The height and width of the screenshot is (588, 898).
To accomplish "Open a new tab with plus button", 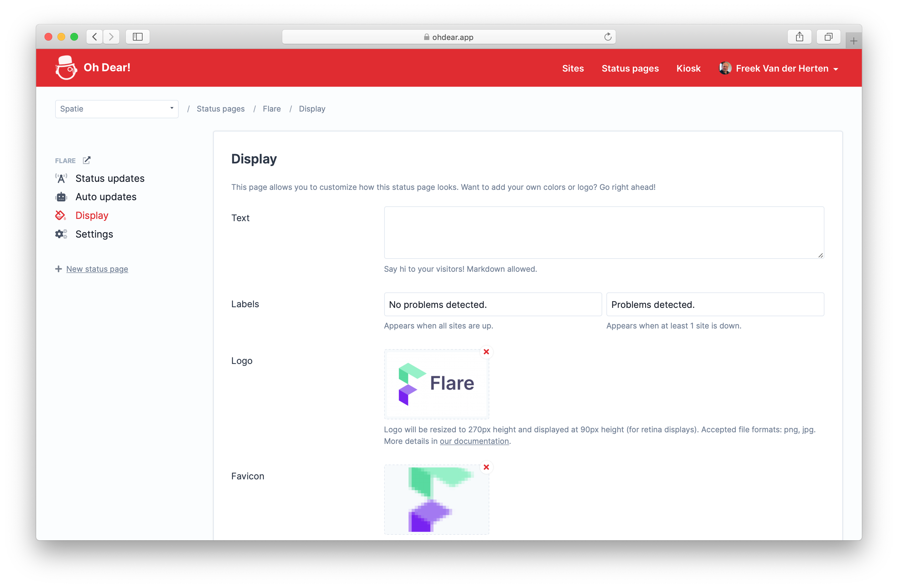I will point(853,41).
